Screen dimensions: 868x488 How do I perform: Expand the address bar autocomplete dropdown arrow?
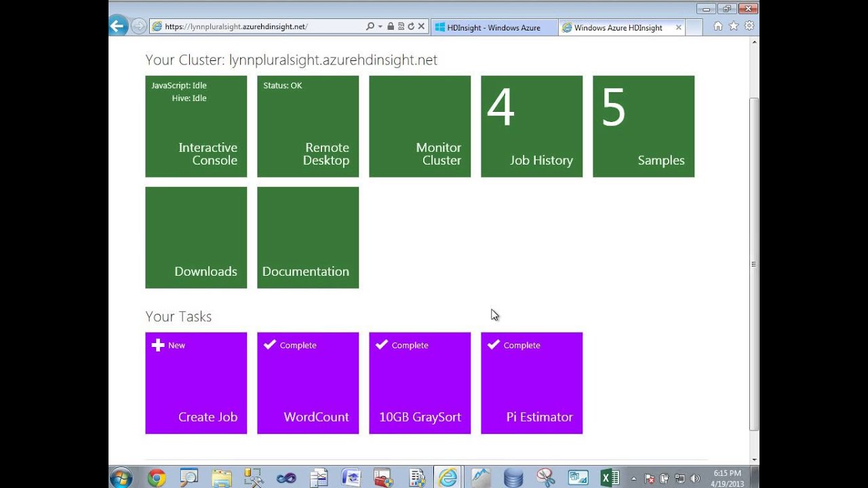click(380, 26)
